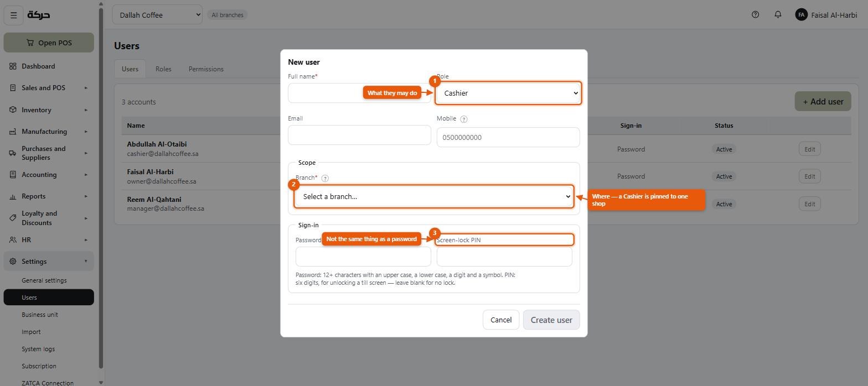This screenshot has width=868, height=386.
Task: Click the Loyalty and Discounts tag icon
Action: (x=13, y=218)
